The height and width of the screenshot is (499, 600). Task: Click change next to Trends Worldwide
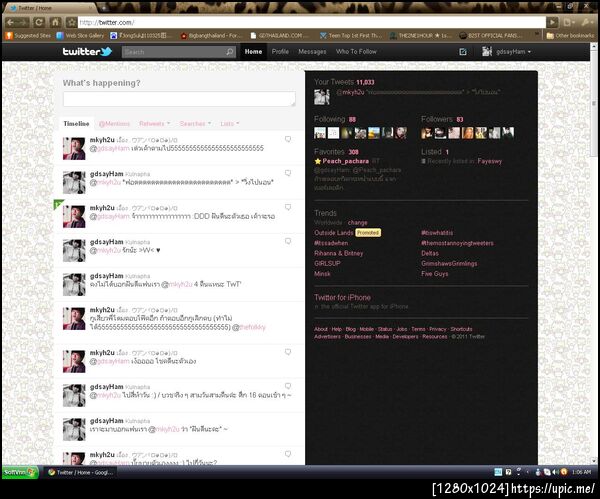tap(358, 223)
